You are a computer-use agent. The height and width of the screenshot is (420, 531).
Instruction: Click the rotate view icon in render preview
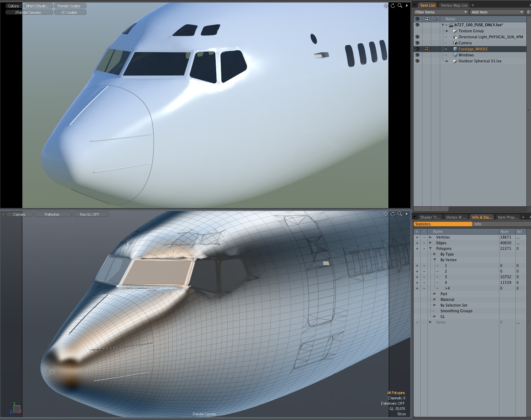(393, 6)
